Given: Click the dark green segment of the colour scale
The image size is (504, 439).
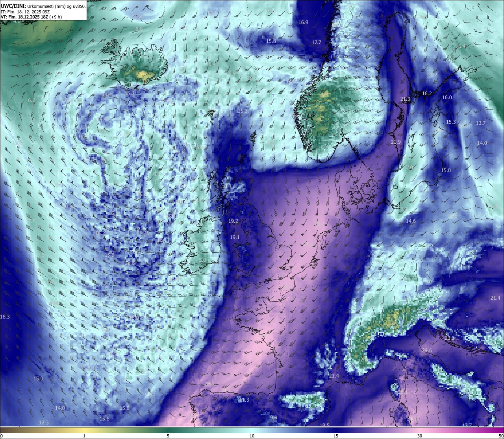Looking at the screenshot, I should tap(168, 430).
